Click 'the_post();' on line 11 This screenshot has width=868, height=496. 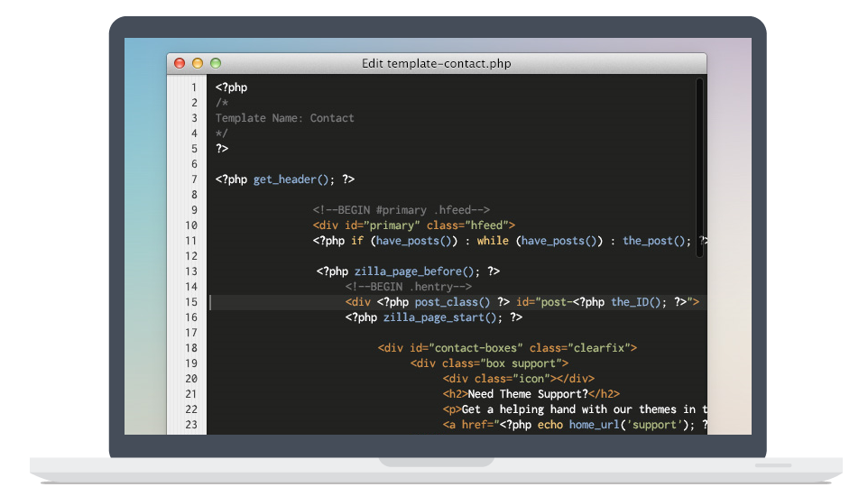pyautogui.click(x=657, y=241)
